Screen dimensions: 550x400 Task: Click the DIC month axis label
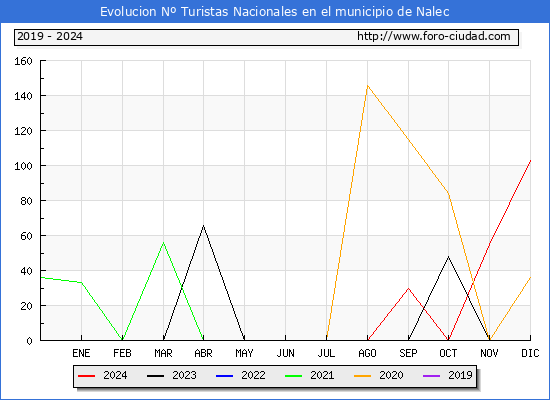(530, 353)
